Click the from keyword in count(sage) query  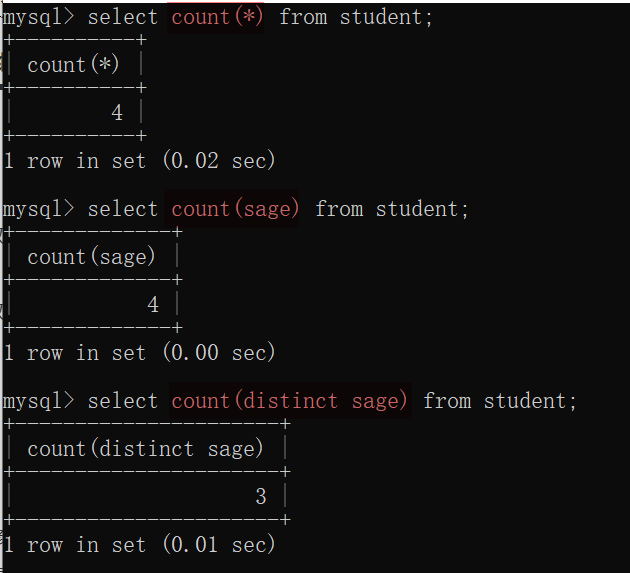click(339, 209)
